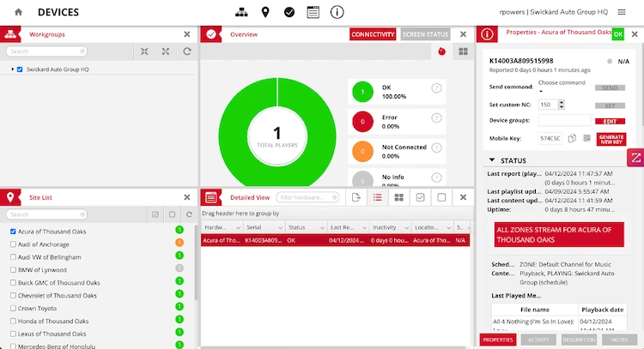
Task: Switch to SCREEN STATUS overview tab
Action: click(x=425, y=34)
